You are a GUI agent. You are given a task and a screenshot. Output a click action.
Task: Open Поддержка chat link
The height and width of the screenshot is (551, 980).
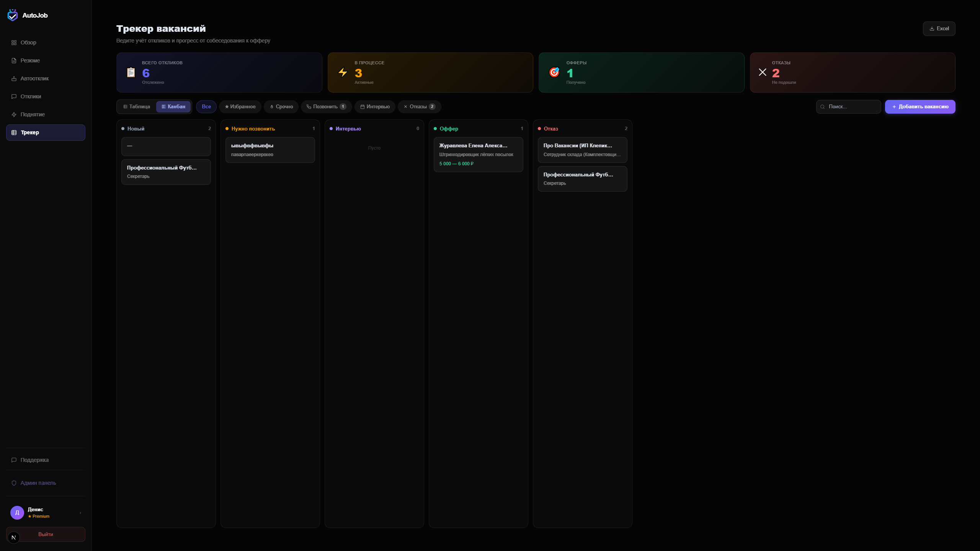[x=34, y=460]
